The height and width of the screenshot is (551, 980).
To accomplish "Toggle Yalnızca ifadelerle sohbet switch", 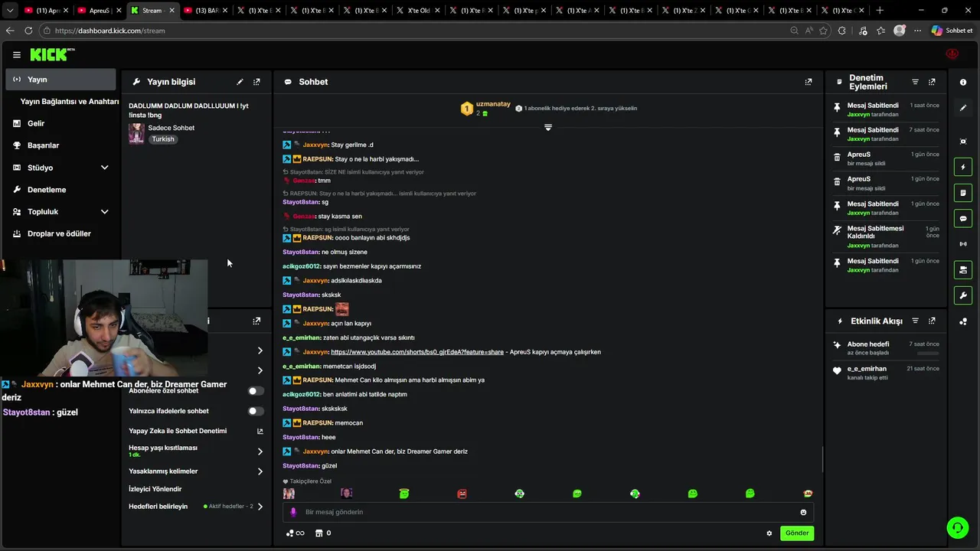I will click(x=256, y=411).
